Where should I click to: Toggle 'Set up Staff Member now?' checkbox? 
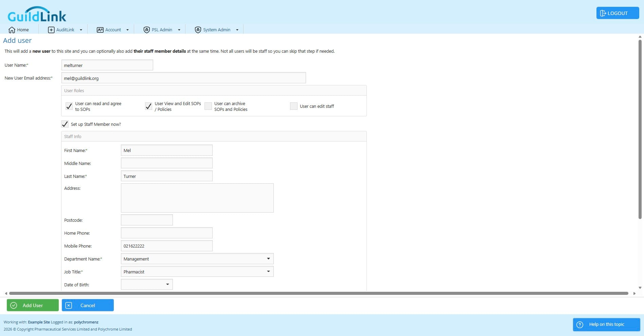65,124
